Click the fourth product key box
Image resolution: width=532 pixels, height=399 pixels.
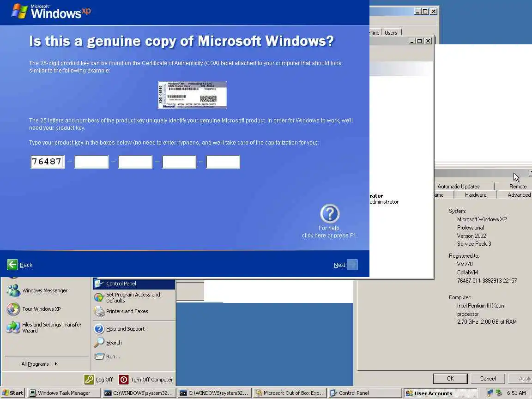pos(179,162)
